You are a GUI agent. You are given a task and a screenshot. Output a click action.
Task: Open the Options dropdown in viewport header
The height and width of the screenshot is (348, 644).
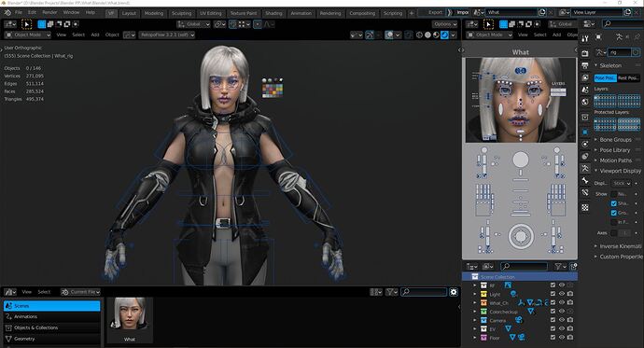pyautogui.click(x=444, y=24)
